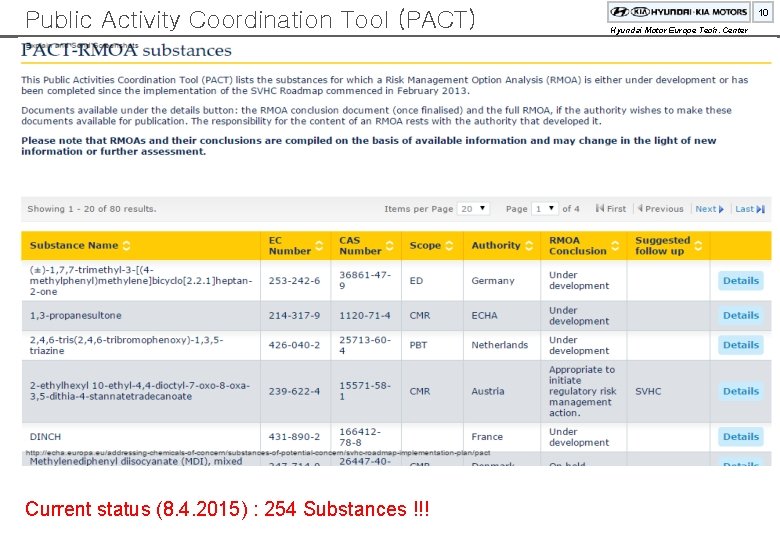Click the SVHC suggested follow up cell
The height and width of the screenshot is (540, 780).
[648, 391]
